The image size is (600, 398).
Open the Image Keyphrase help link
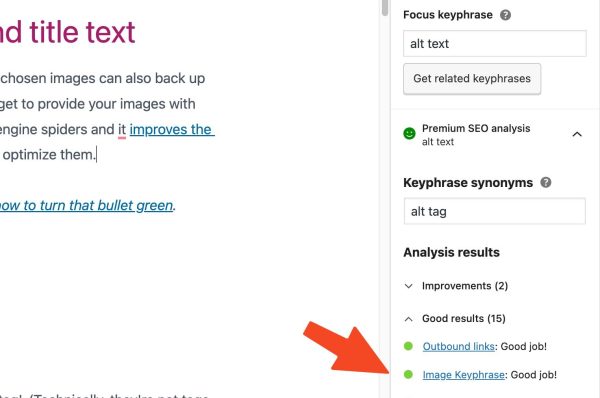point(463,375)
